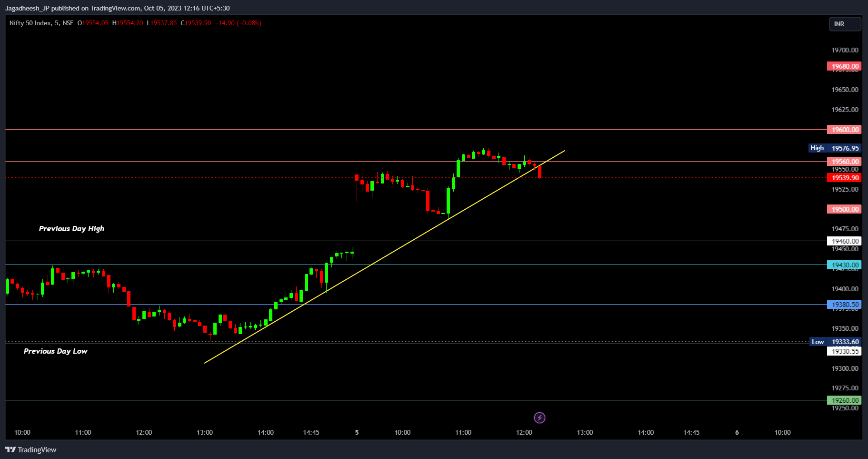Select the Previous Day Low text annotation
The image size is (868, 459).
56,351
